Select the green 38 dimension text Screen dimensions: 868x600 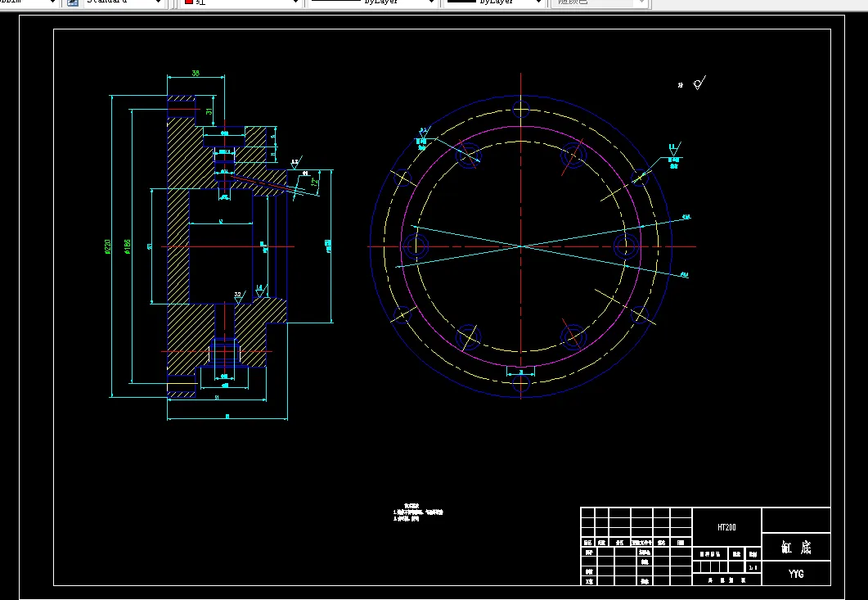(x=196, y=73)
